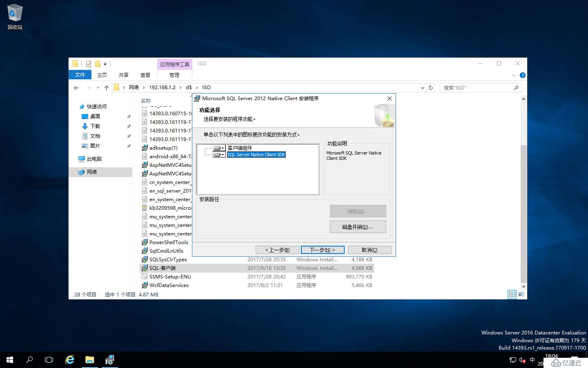Switch to details view layout

point(512,294)
